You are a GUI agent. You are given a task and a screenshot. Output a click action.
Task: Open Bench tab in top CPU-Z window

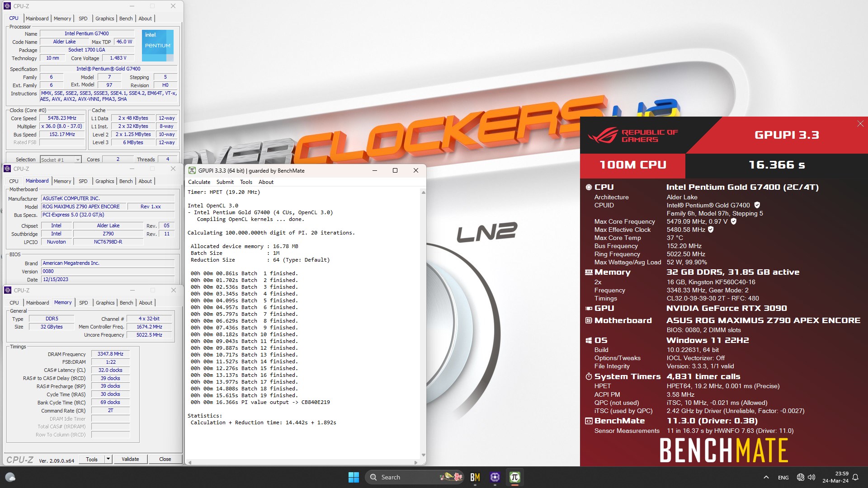pos(126,19)
